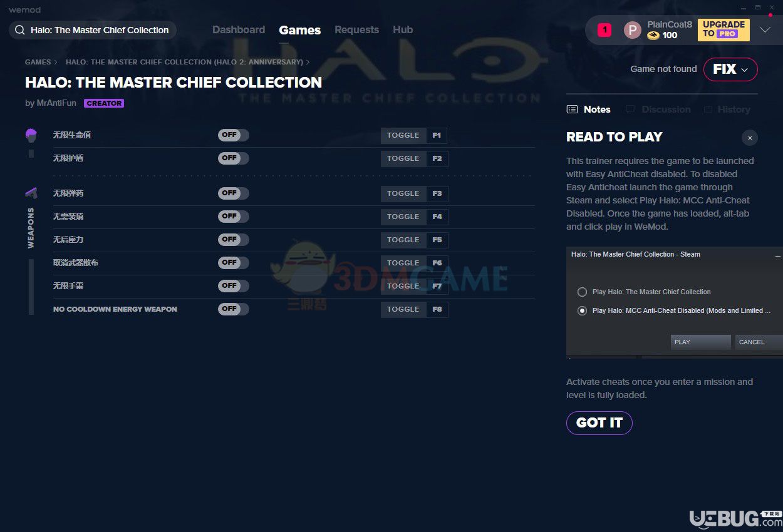This screenshot has width=783, height=532.
Task: Open the PlainCoat8 profile avatar
Action: pyautogui.click(x=633, y=30)
